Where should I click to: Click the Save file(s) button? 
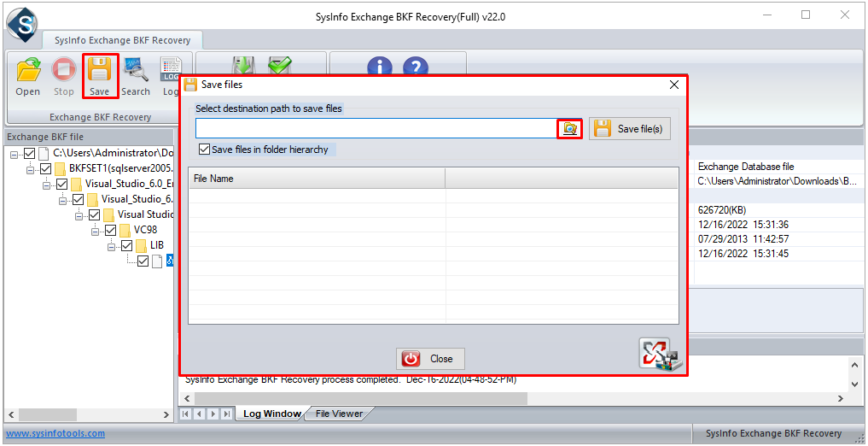point(629,128)
